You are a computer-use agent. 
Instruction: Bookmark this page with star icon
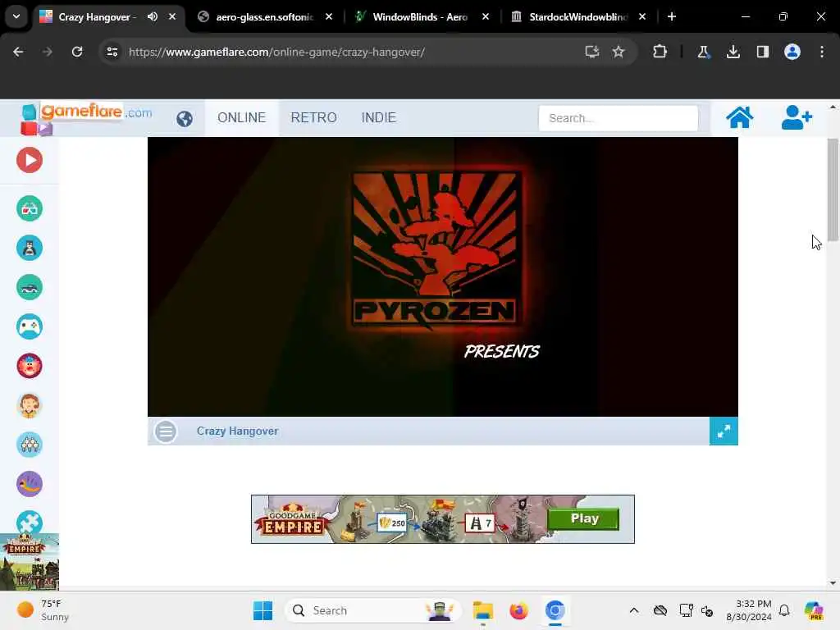(619, 52)
